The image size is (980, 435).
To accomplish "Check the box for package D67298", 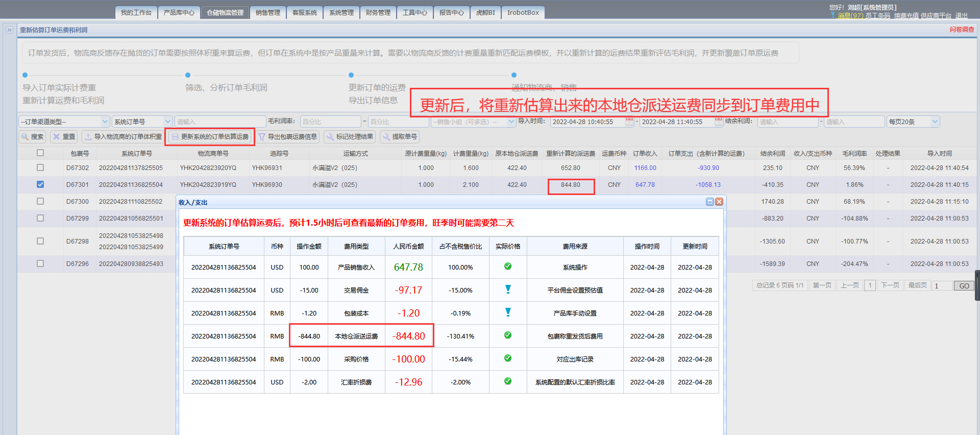I will click(40, 241).
